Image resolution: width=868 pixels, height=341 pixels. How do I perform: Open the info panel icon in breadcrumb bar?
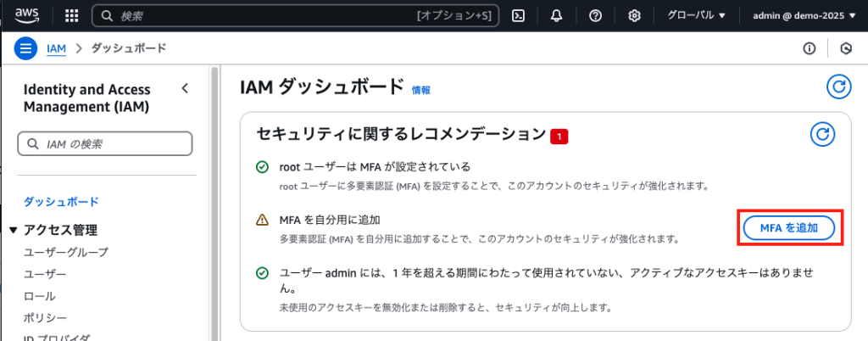(x=810, y=48)
